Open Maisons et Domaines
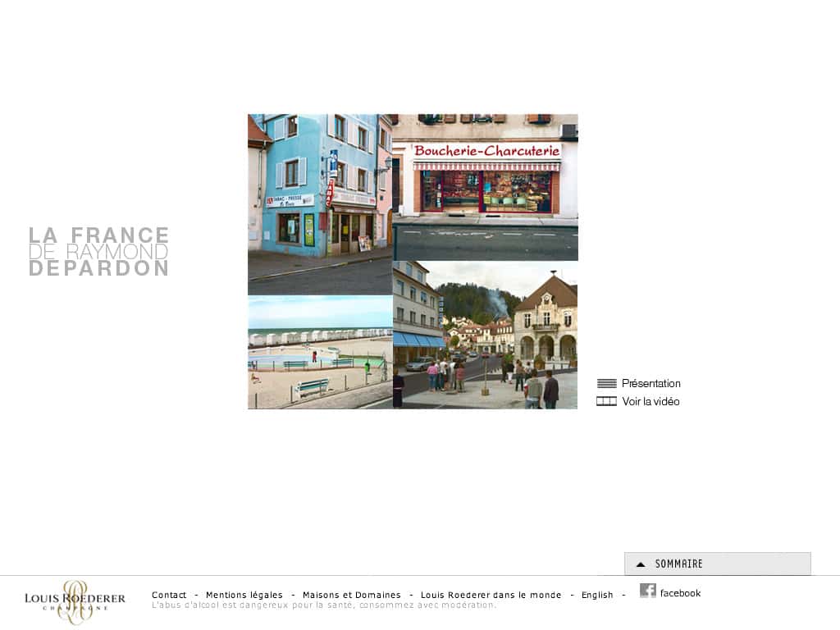This screenshot has width=840, height=630. tap(351, 595)
